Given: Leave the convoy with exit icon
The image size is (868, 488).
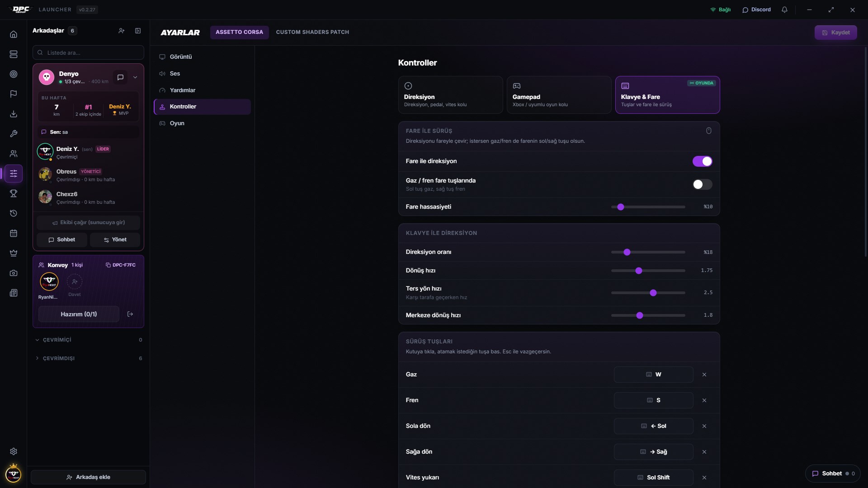Looking at the screenshot, I should [x=130, y=314].
